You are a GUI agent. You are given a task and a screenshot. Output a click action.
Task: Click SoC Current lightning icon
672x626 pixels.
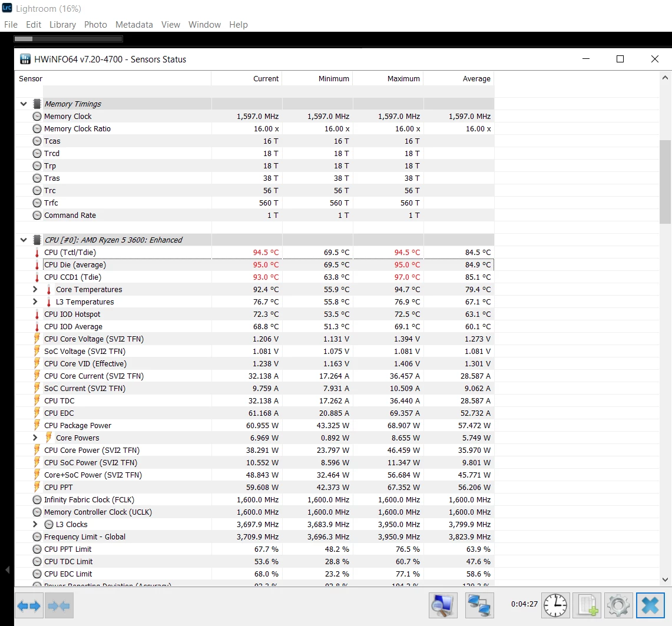point(37,388)
